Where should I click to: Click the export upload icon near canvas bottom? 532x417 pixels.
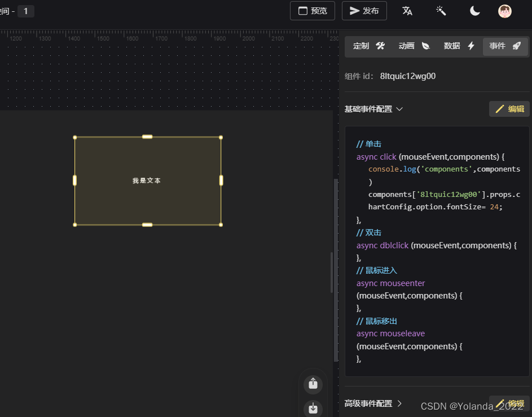pyautogui.click(x=313, y=384)
